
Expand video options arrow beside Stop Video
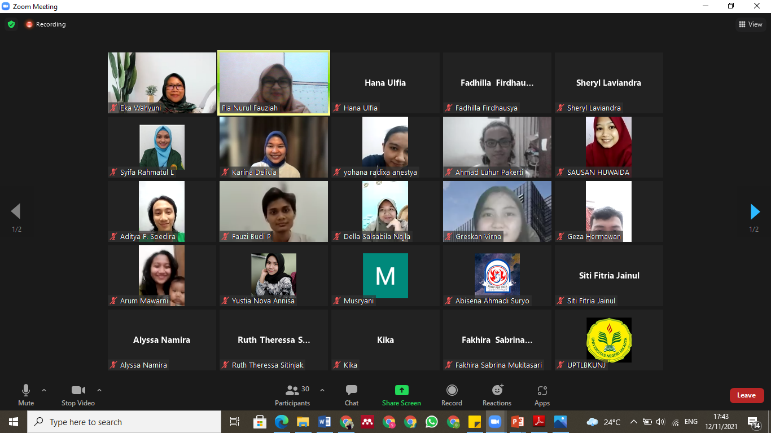[99, 389]
